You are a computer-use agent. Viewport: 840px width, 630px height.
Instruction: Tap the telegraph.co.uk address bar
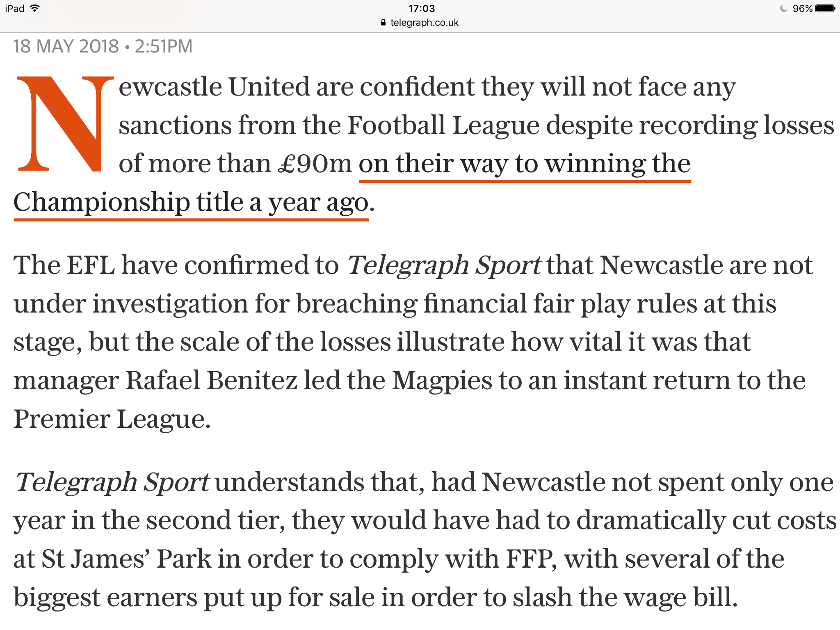pyautogui.click(x=420, y=23)
